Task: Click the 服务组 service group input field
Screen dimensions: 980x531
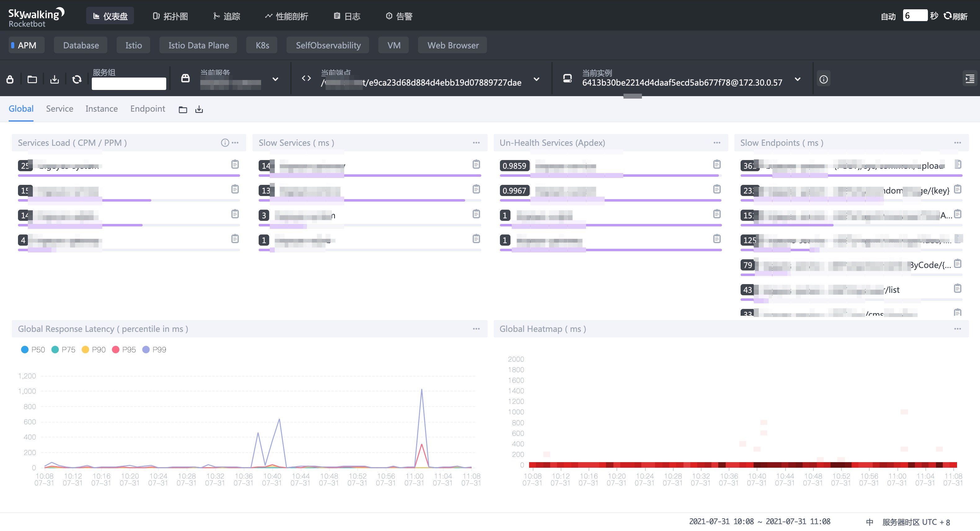Action: [x=129, y=83]
